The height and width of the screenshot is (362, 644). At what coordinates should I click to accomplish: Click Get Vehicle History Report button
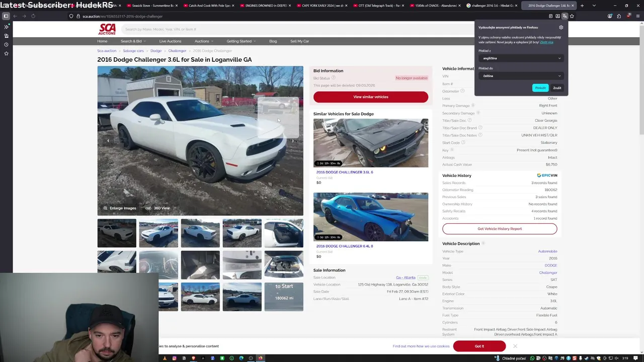click(500, 229)
